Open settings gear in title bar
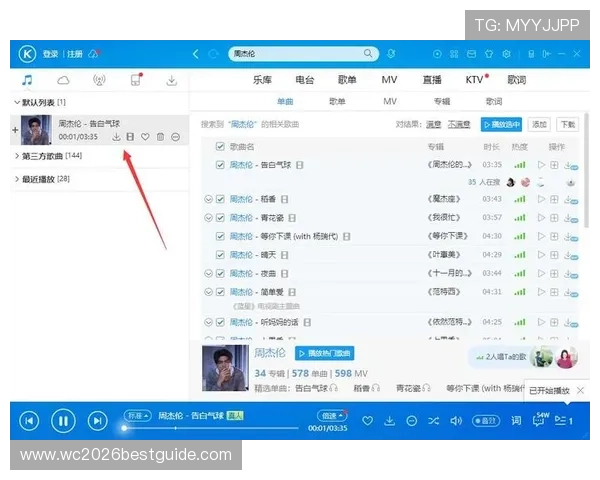The image size is (600, 480). coord(506,54)
